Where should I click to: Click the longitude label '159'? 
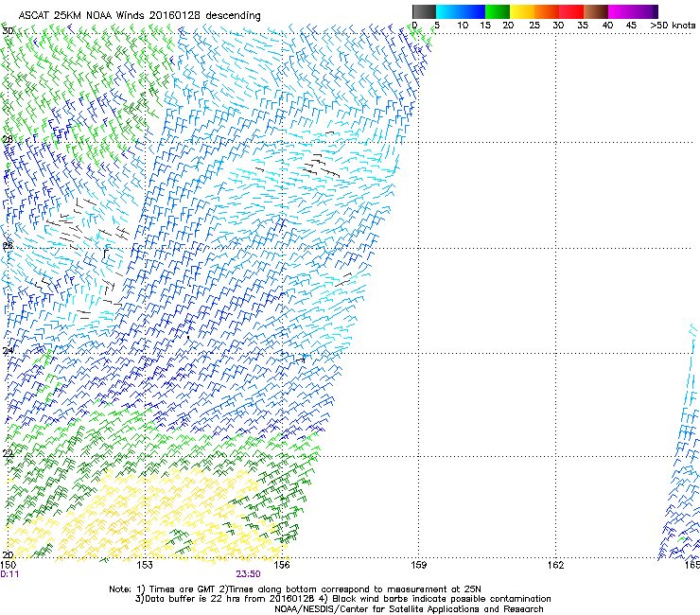(418, 565)
